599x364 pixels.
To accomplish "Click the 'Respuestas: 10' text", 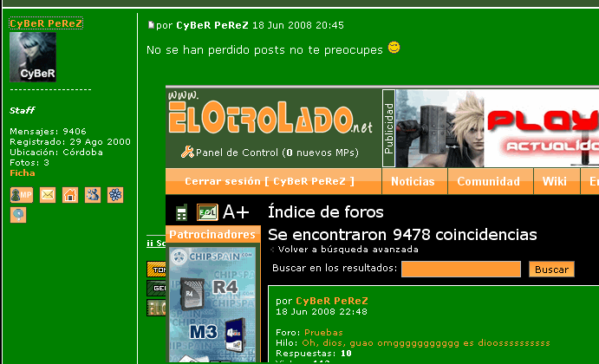I will (x=314, y=354).
